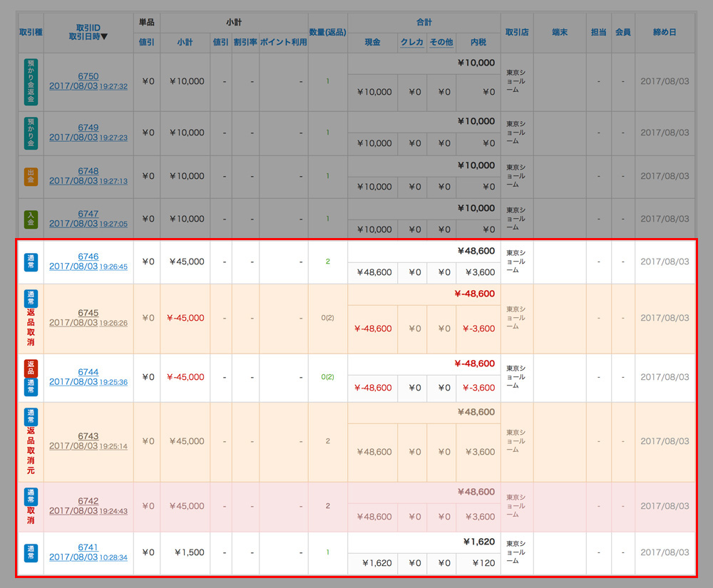Click the 預かり金返金 badge on row 6750
This screenshot has width=713, height=588.
point(31,82)
